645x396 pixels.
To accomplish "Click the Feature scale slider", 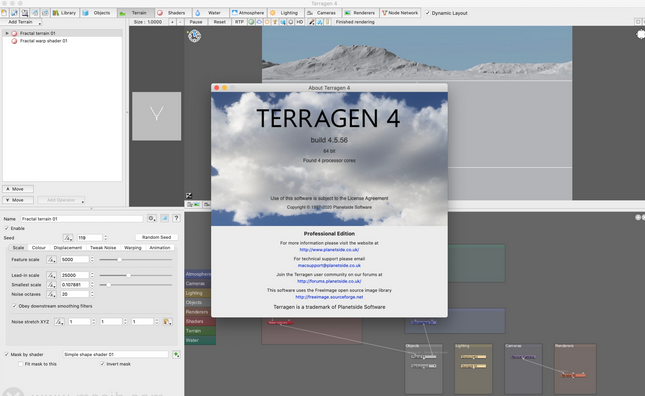I will 136,259.
